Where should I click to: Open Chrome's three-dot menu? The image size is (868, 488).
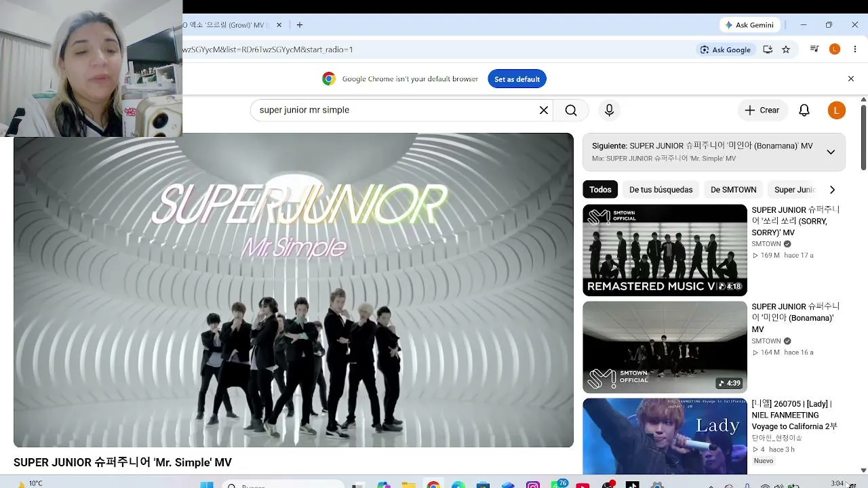click(x=854, y=49)
